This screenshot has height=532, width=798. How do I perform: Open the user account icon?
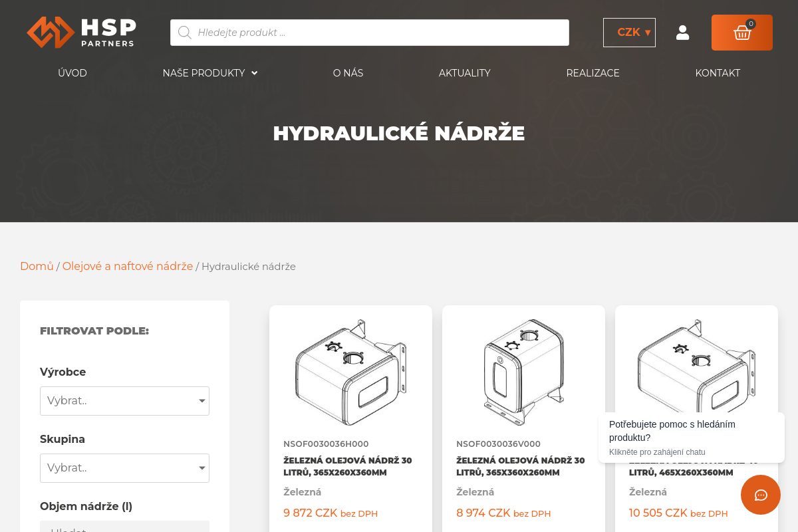682,33
